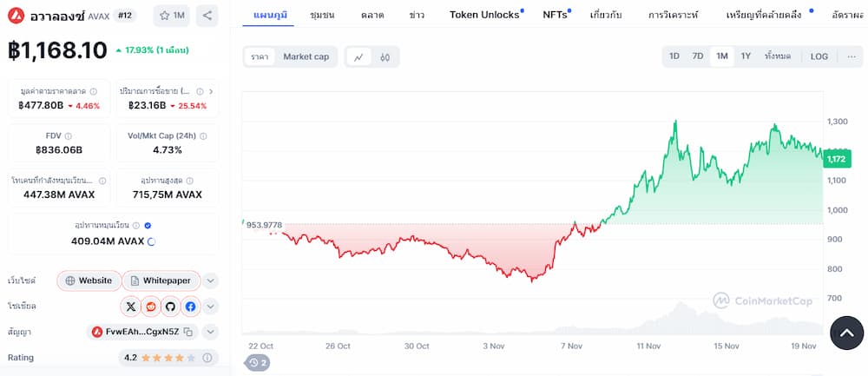Image resolution: width=868 pixels, height=376 pixels.
Task: Open the Token Unlocks tab
Action: [x=484, y=15]
